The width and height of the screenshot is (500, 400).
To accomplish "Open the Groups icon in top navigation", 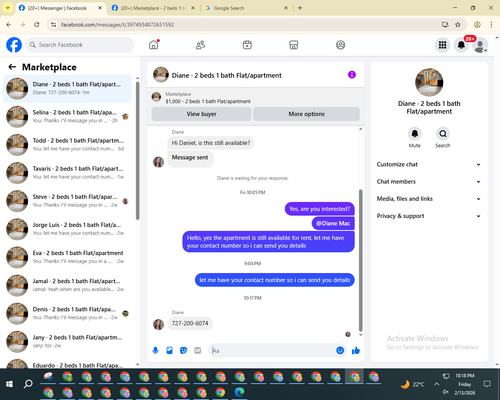I will coord(340,45).
